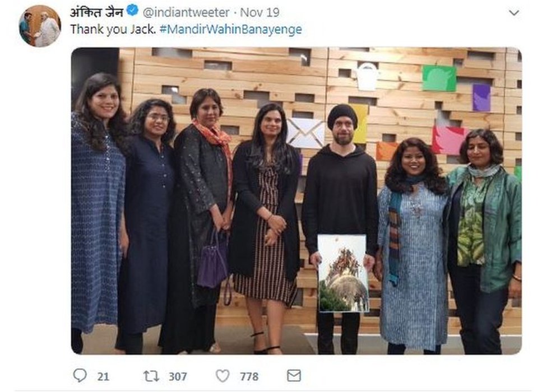The width and height of the screenshot is (547, 392).
Task: Click the purple paper square on wall
Action: 481,97
